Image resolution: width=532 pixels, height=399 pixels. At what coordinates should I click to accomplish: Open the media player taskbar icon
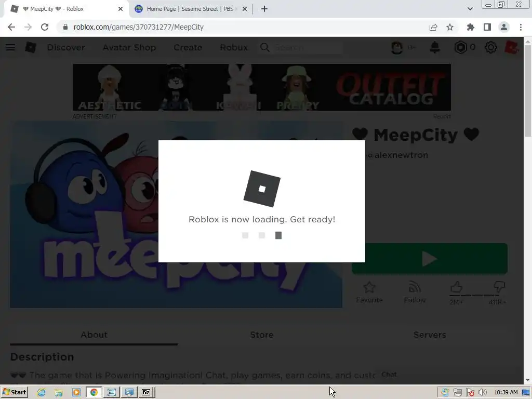tap(76, 393)
